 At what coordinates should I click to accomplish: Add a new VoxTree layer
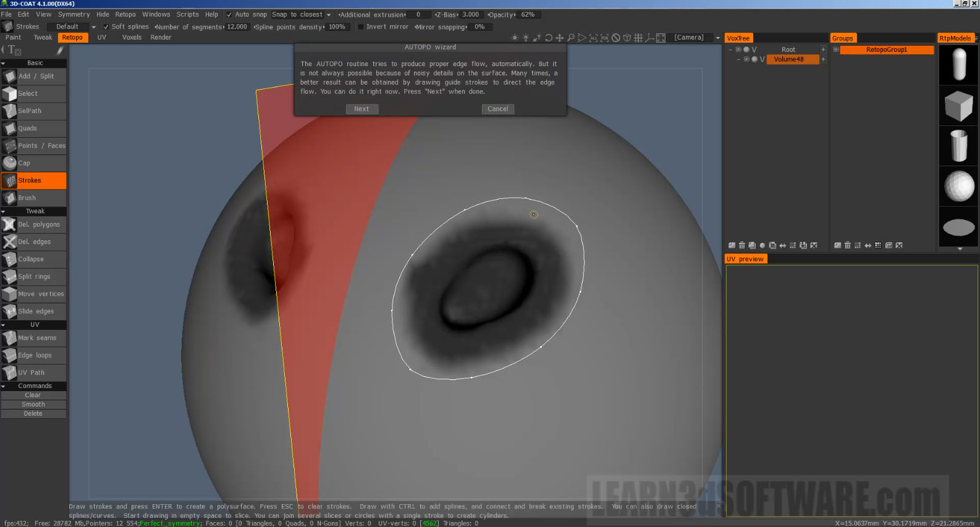click(732, 245)
